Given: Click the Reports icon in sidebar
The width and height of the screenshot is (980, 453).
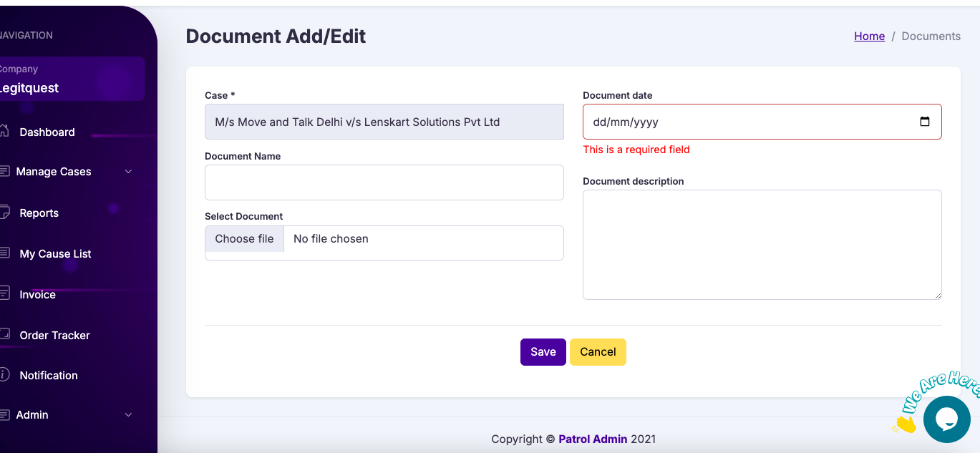Looking at the screenshot, I should coord(4,213).
